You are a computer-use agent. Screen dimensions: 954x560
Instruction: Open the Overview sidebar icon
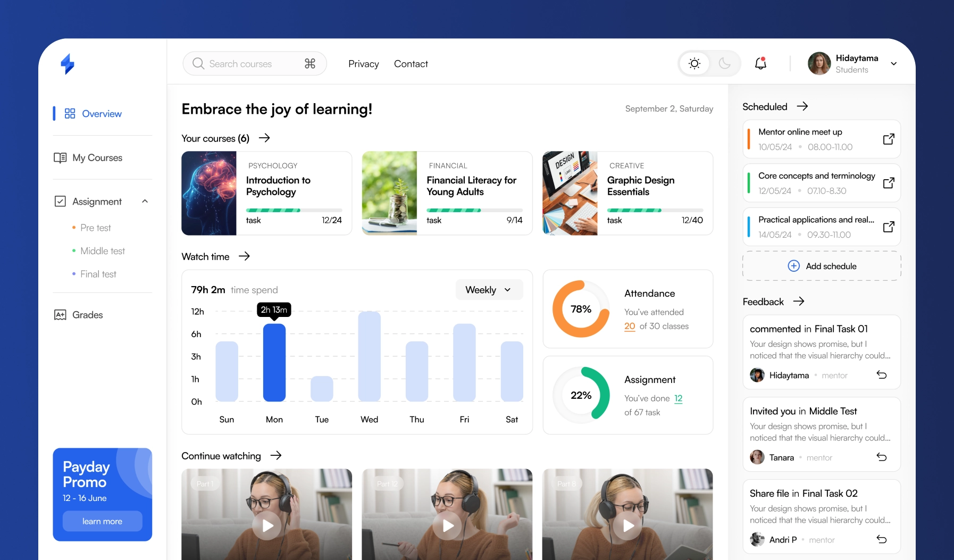[69, 113]
